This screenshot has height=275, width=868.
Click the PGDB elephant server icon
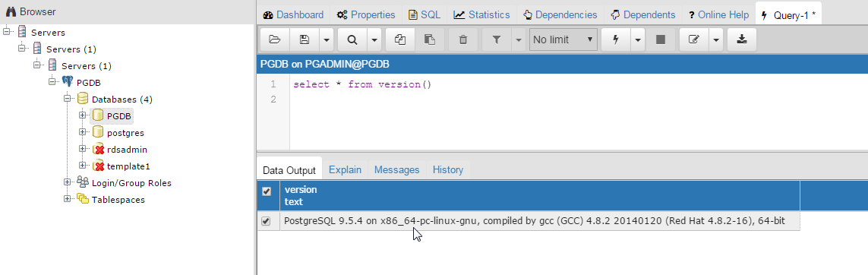point(68,82)
